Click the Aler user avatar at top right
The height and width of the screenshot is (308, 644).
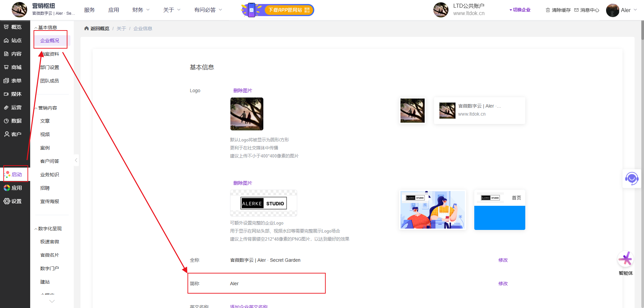(612, 10)
